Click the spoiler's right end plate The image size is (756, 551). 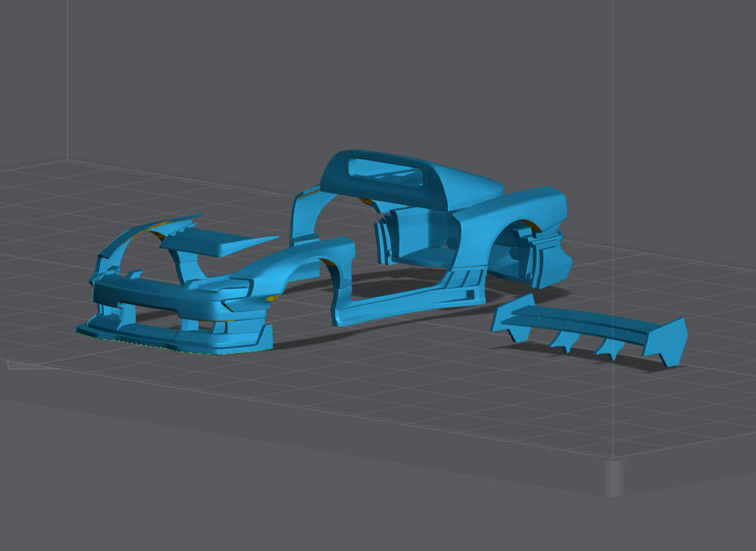point(672,343)
